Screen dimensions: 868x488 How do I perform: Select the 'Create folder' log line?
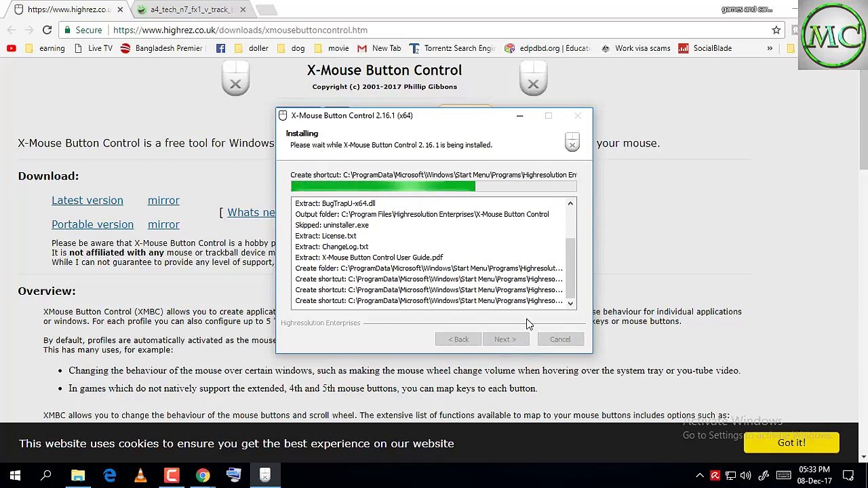pos(429,268)
